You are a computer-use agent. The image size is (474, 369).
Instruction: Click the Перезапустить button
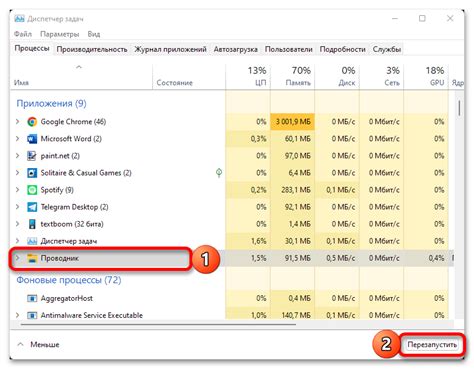tap(432, 345)
